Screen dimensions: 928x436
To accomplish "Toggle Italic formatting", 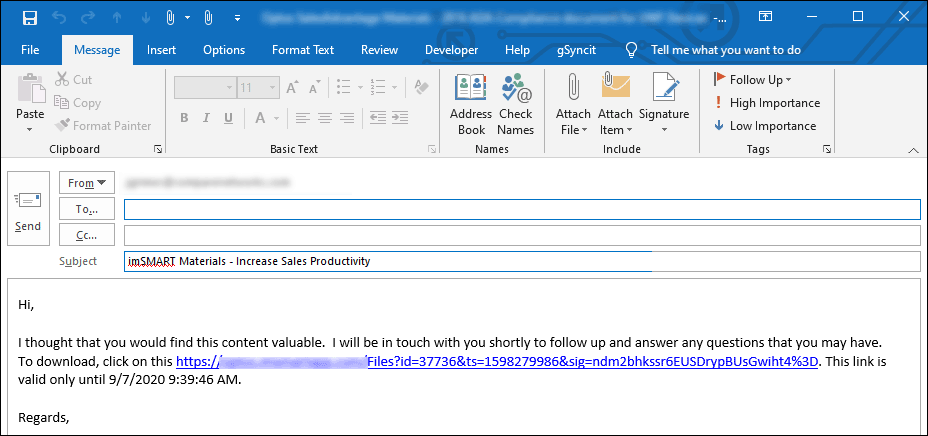I will (x=207, y=118).
